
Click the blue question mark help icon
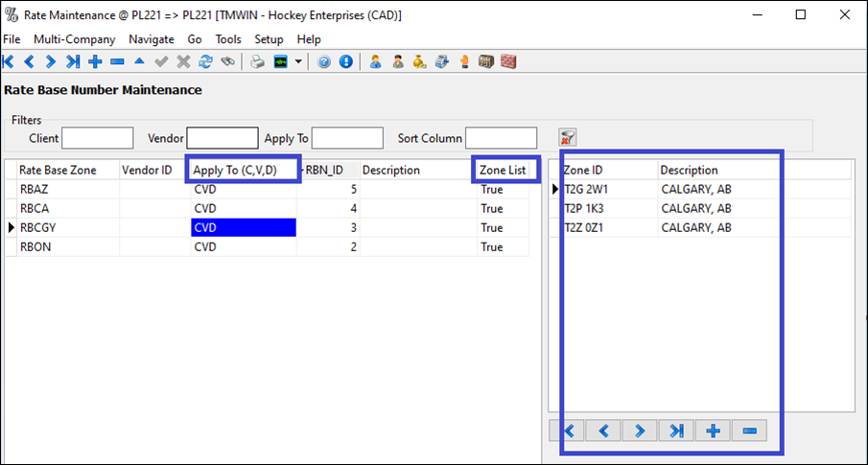point(324,61)
